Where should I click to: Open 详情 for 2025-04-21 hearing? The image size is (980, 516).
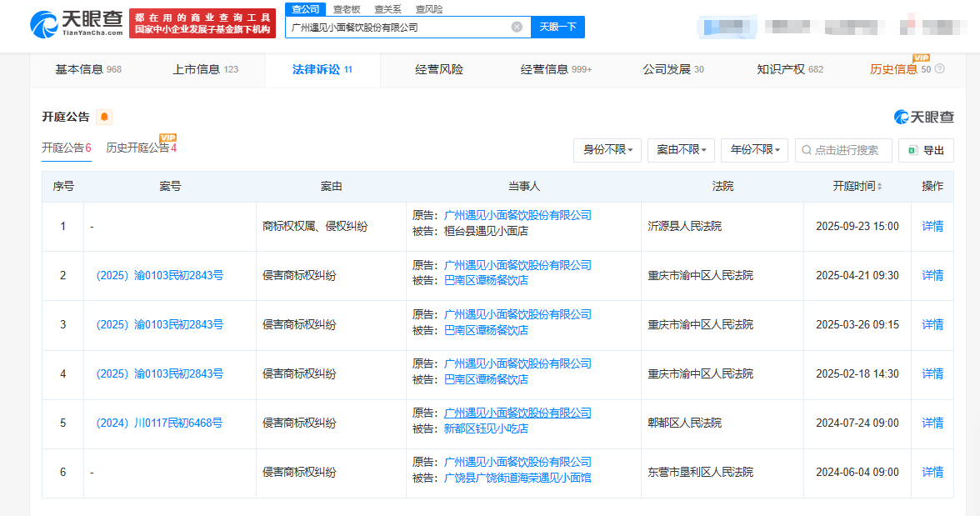932,275
